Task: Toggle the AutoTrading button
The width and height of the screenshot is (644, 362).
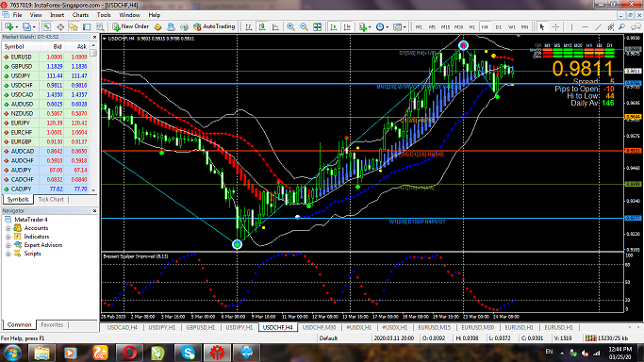Action: [214, 26]
